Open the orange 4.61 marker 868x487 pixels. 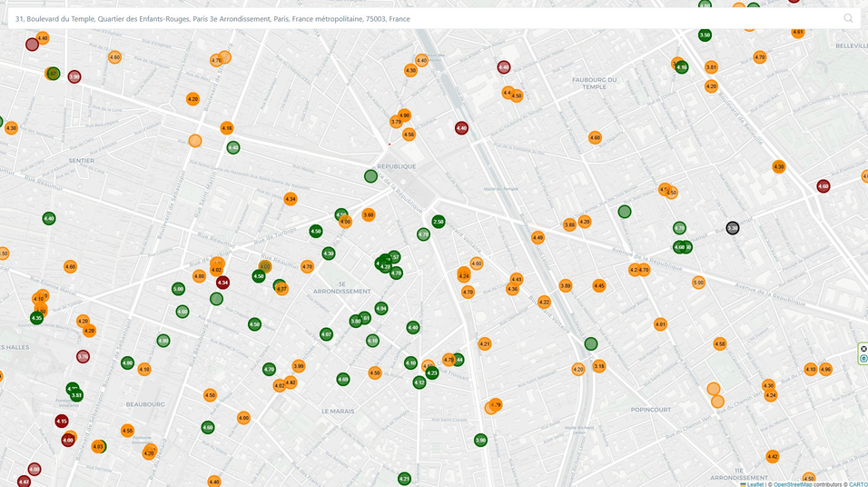(x=798, y=32)
